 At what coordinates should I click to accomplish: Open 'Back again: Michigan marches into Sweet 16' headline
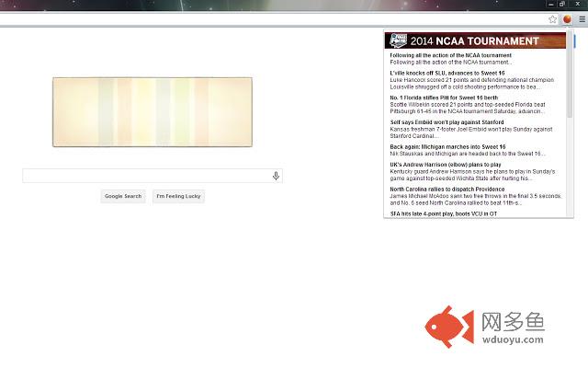(447, 147)
